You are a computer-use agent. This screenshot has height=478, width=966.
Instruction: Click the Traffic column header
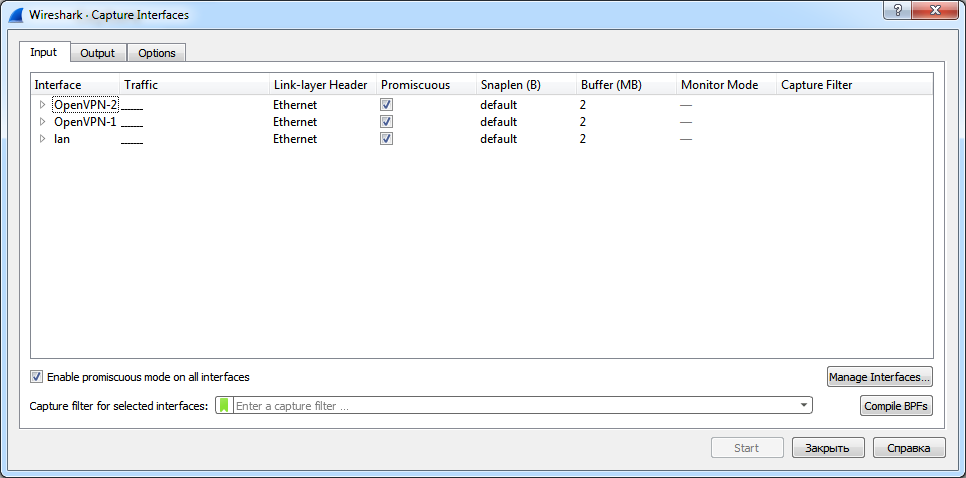pos(195,85)
